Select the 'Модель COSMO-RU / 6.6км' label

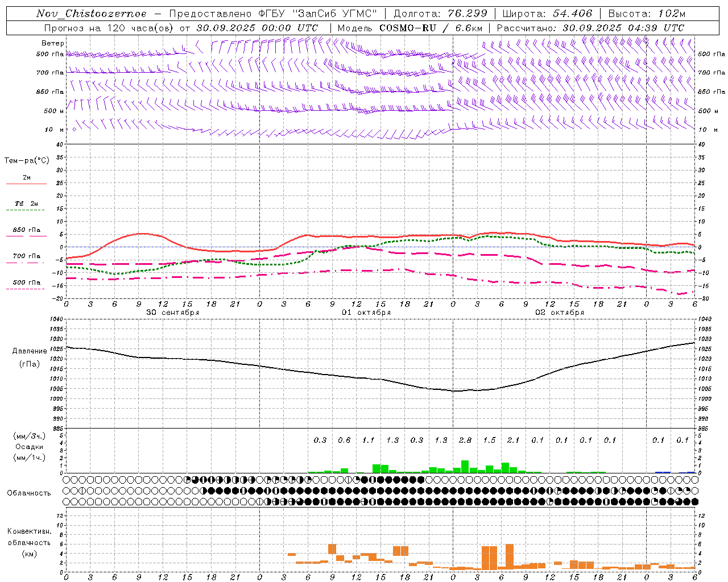pyautogui.click(x=410, y=28)
